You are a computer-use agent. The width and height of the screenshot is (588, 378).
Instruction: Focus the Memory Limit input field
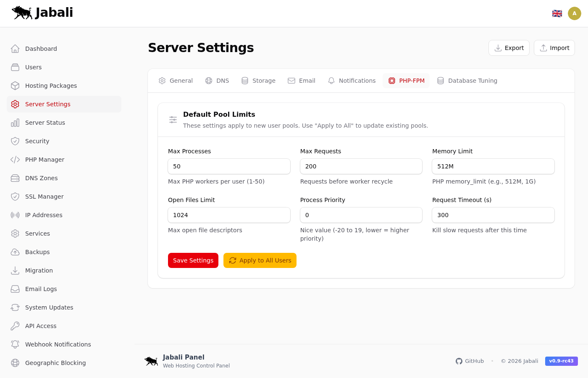point(493,166)
